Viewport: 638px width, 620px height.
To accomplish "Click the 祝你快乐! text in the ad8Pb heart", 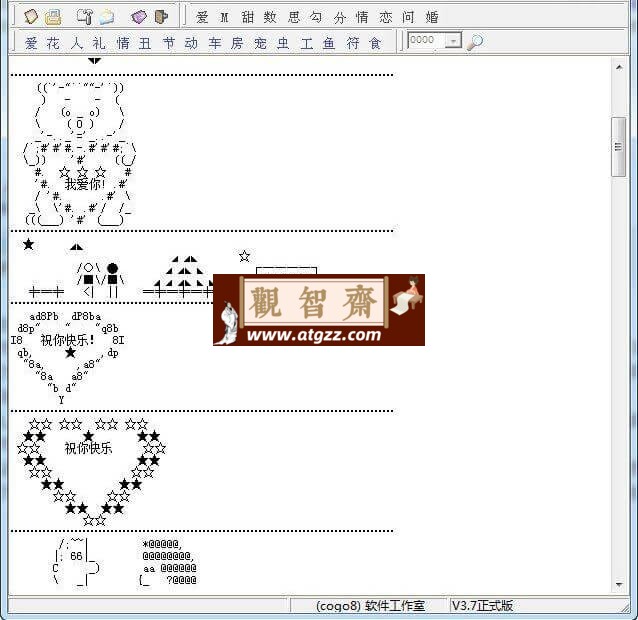I will (68, 340).
